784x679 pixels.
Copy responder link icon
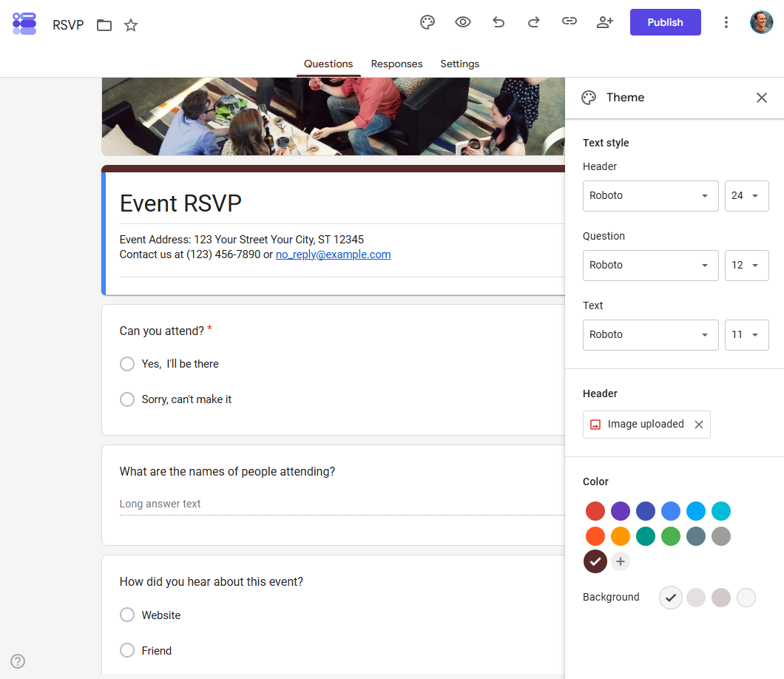(x=569, y=21)
